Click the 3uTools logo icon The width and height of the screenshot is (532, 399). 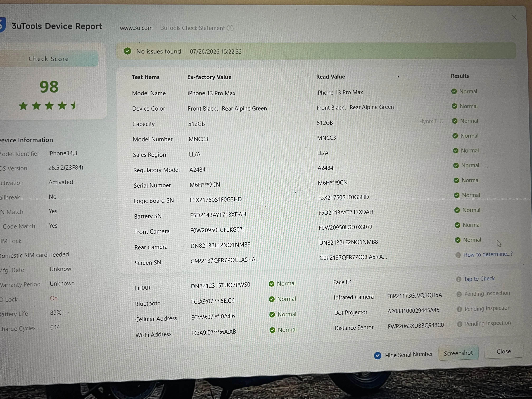pos(2,25)
